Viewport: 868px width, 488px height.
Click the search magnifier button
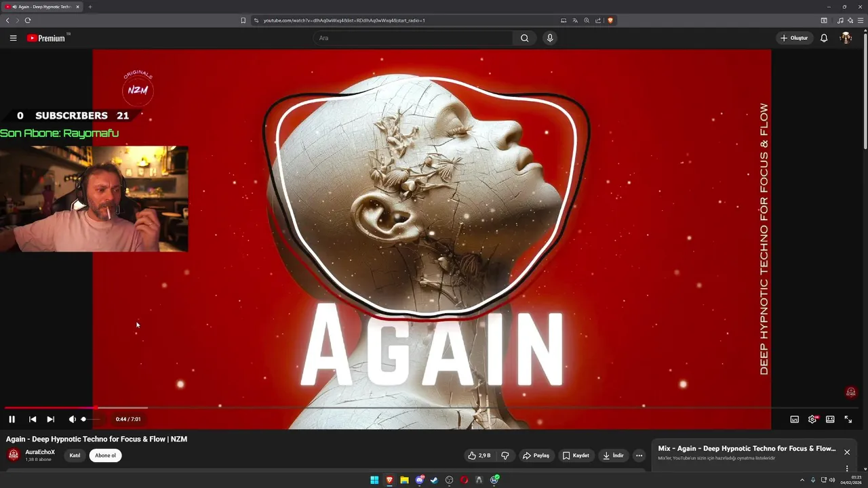click(524, 38)
